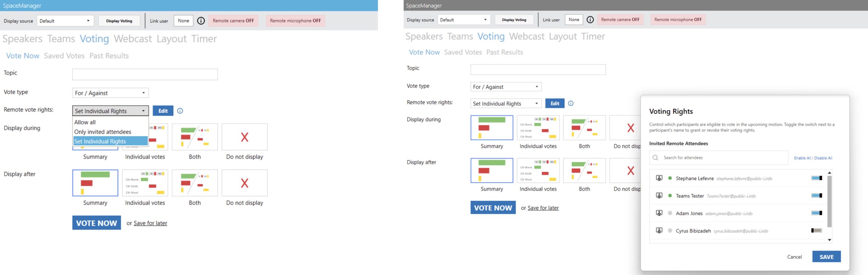This screenshot has height=275, width=868.
Task: Select Display after Both thumbnail in right window
Action: point(584,170)
